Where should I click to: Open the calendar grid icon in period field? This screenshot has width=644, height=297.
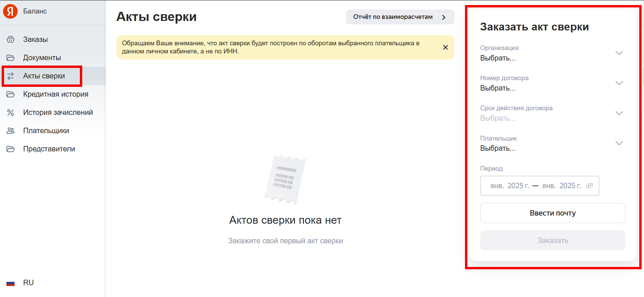[589, 186]
